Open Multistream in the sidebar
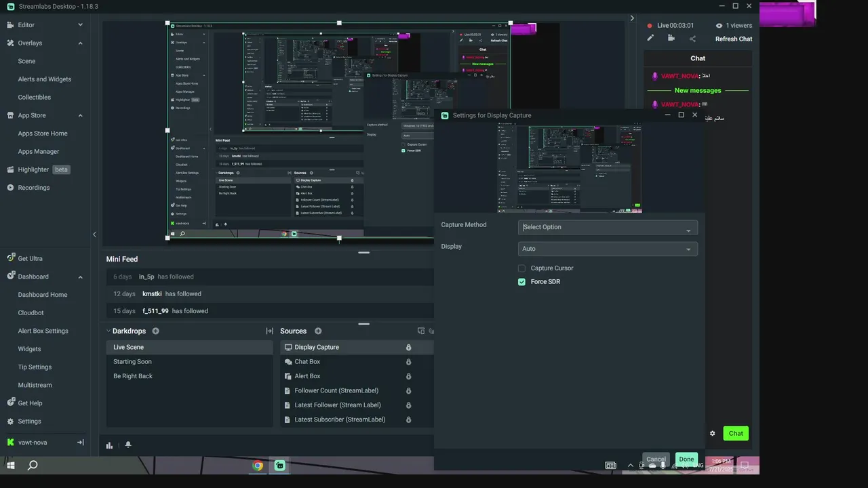The image size is (868, 488). click(x=35, y=385)
